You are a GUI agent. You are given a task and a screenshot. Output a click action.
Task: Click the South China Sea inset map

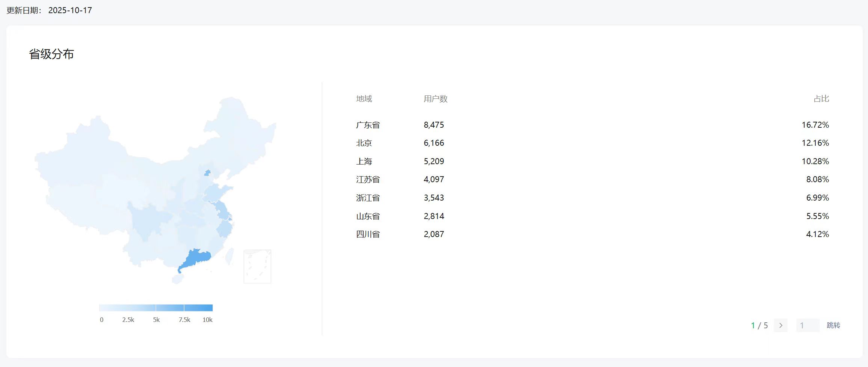[x=257, y=266]
